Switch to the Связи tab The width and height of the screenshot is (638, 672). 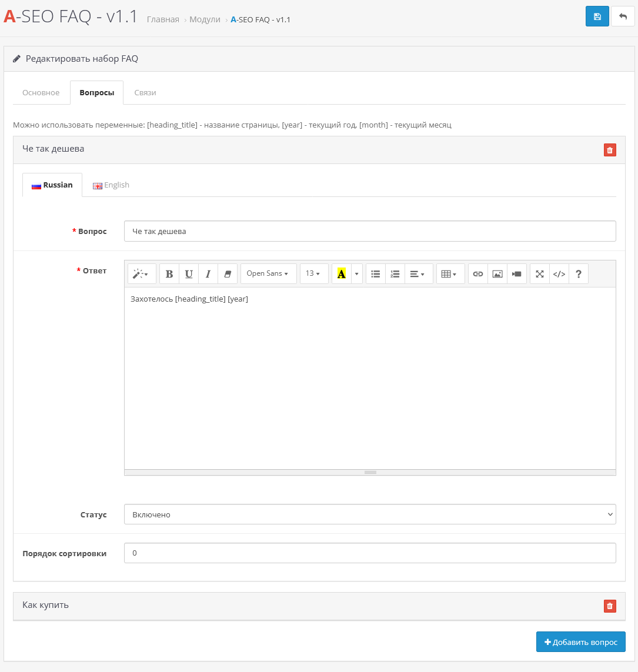click(x=145, y=93)
